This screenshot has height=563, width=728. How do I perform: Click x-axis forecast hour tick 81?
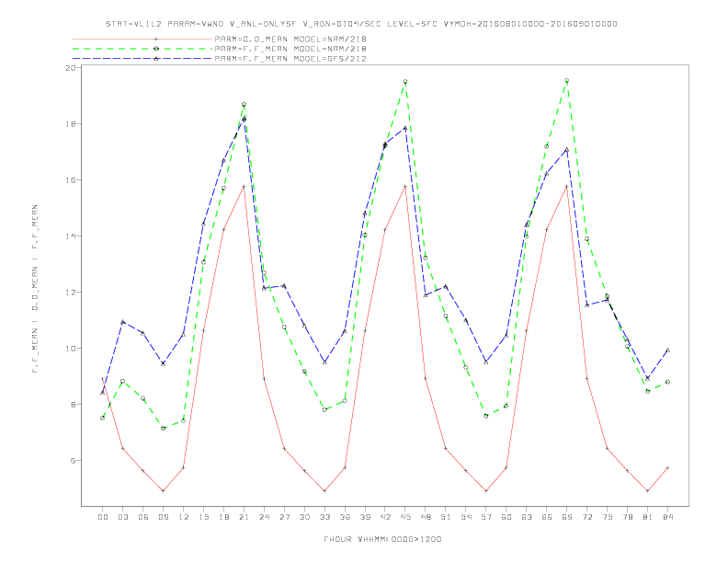pos(648,517)
